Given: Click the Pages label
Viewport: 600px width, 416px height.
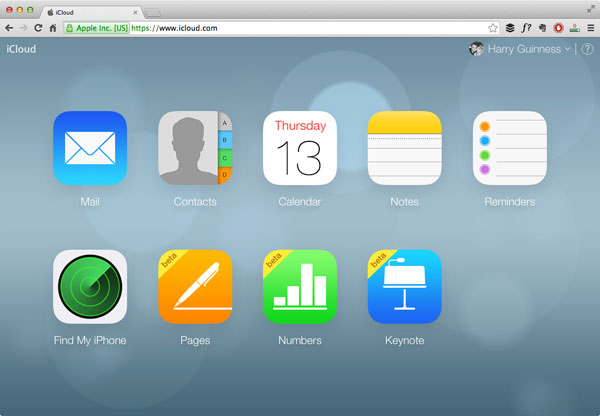Looking at the screenshot, I should coord(195,341).
